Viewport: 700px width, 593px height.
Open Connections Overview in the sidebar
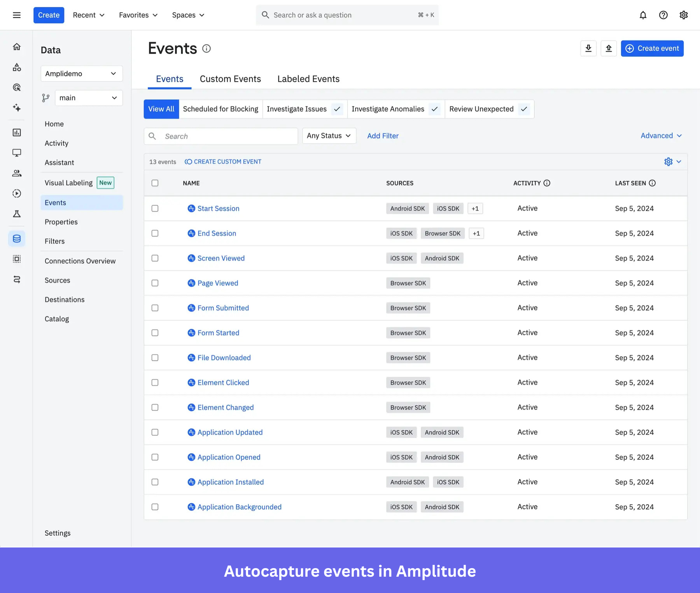click(80, 261)
